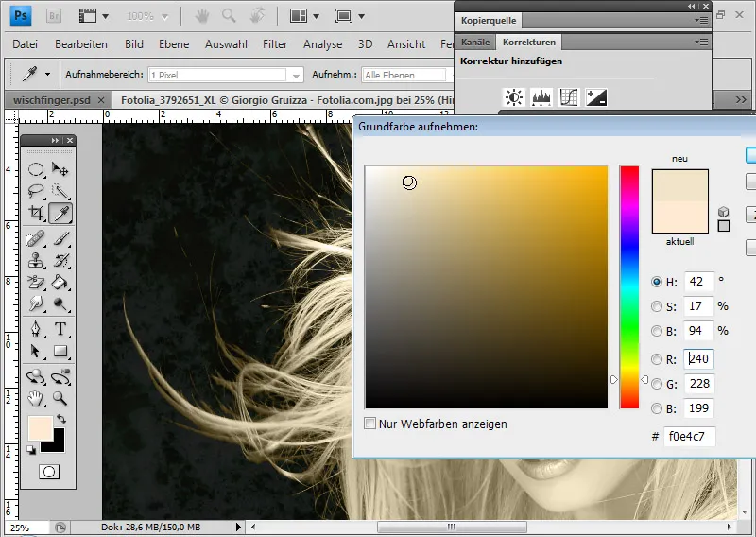Select the Healing Brush bandage tool

click(36, 238)
